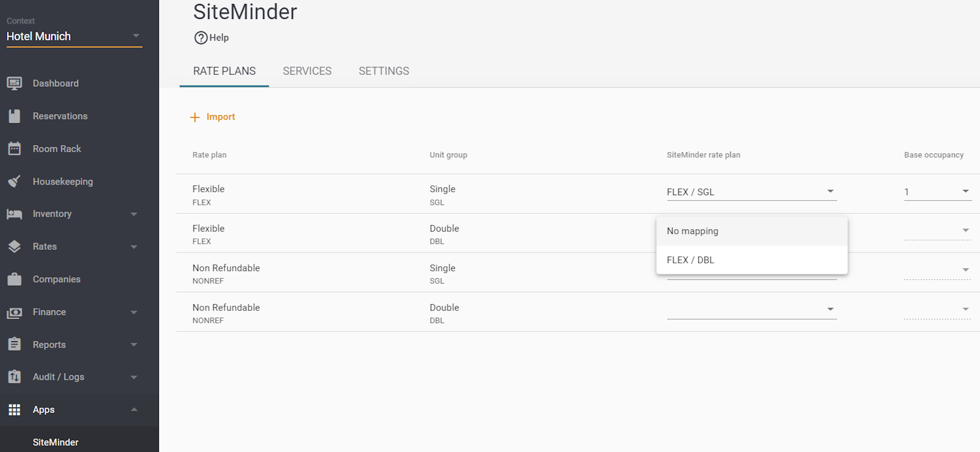The width and height of the screenshot is (980, 452).
Task: Click the plus icon beside Import
Action: coord(195,117)
